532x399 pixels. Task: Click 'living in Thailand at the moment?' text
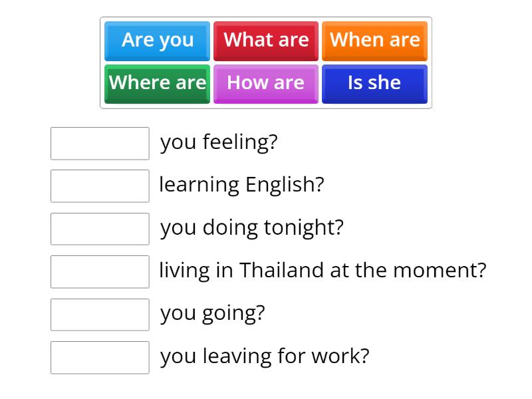tap(323, 271)
